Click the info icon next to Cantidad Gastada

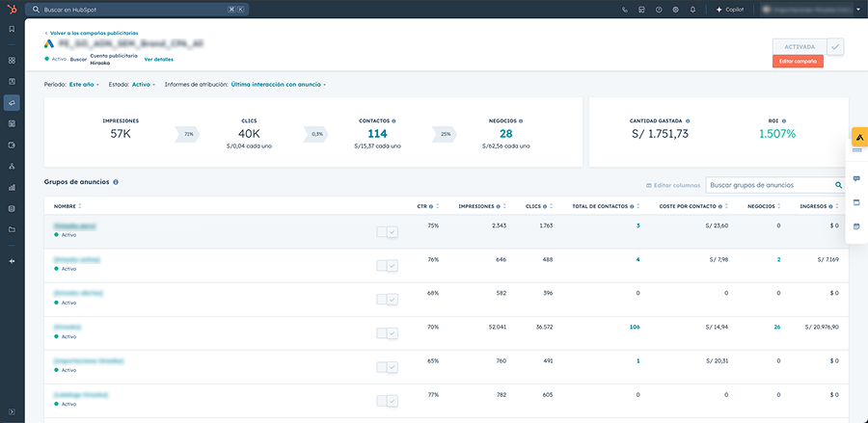688,120
